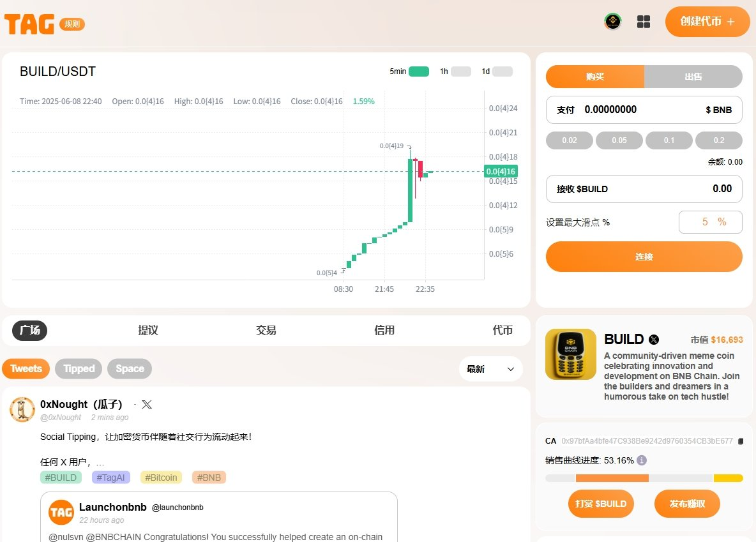The width and height of the screenshot is (756, 542).
Task: Select the Space filter pill
Action: click(130, 369)
